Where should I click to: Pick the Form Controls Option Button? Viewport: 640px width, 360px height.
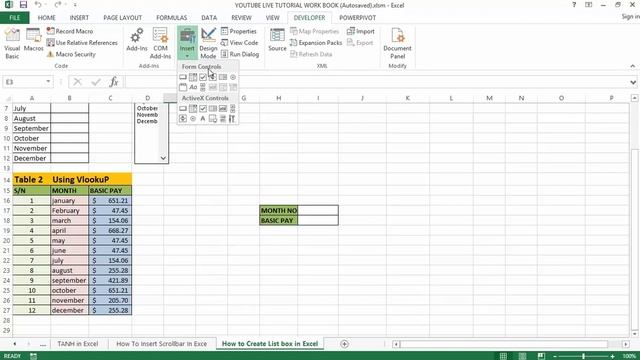pyautogui.click(x=233, y=77)
